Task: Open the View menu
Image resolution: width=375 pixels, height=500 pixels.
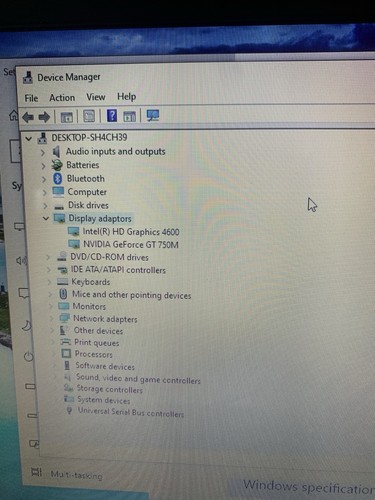Action: pyautogui.click(x=96, y=97)
